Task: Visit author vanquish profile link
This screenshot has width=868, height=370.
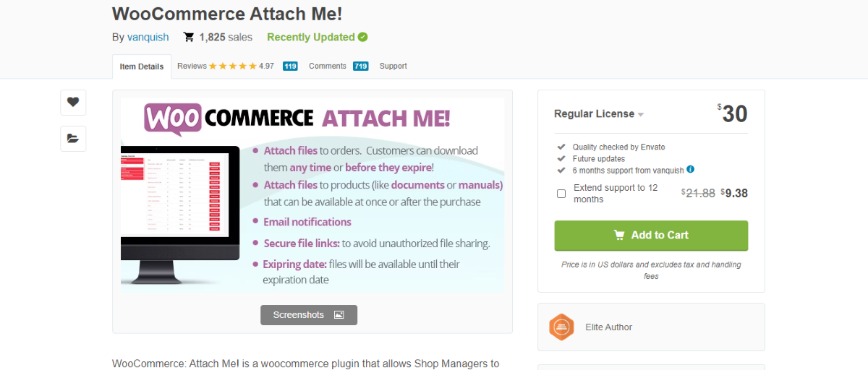Action: [x=148, y=37]
